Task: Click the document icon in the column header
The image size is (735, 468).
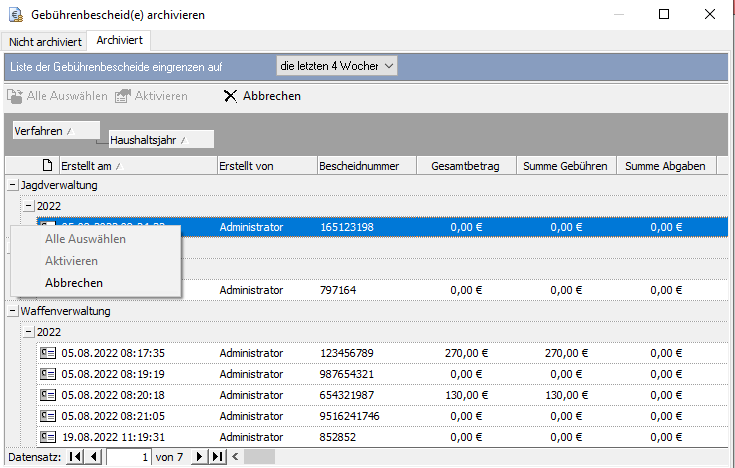Action: click(x=46, y=166)
